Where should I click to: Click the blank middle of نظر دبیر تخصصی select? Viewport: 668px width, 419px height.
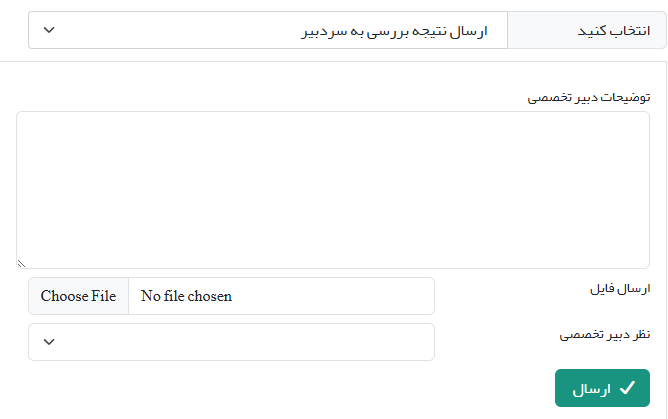point(240,342)
